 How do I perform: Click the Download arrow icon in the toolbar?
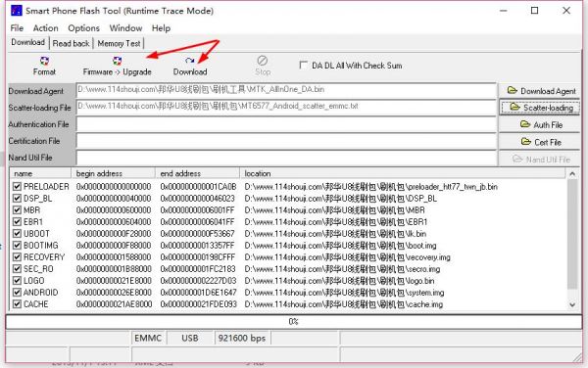[x=190, y=61]
